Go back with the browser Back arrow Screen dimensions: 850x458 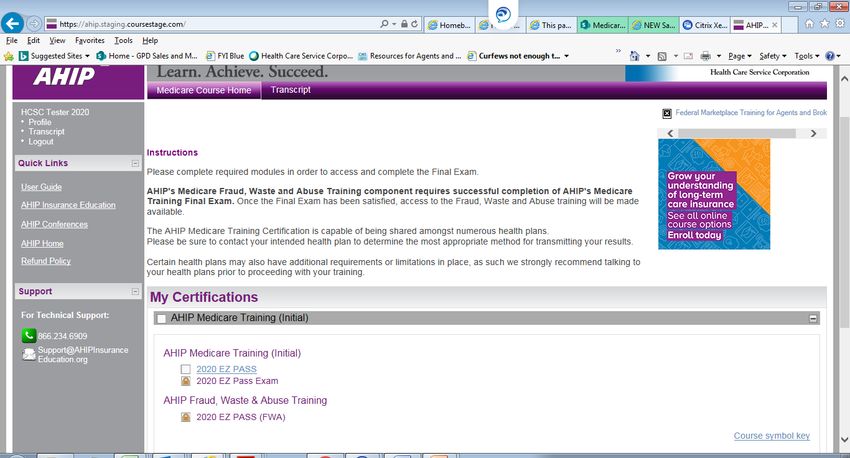point(12,23)
